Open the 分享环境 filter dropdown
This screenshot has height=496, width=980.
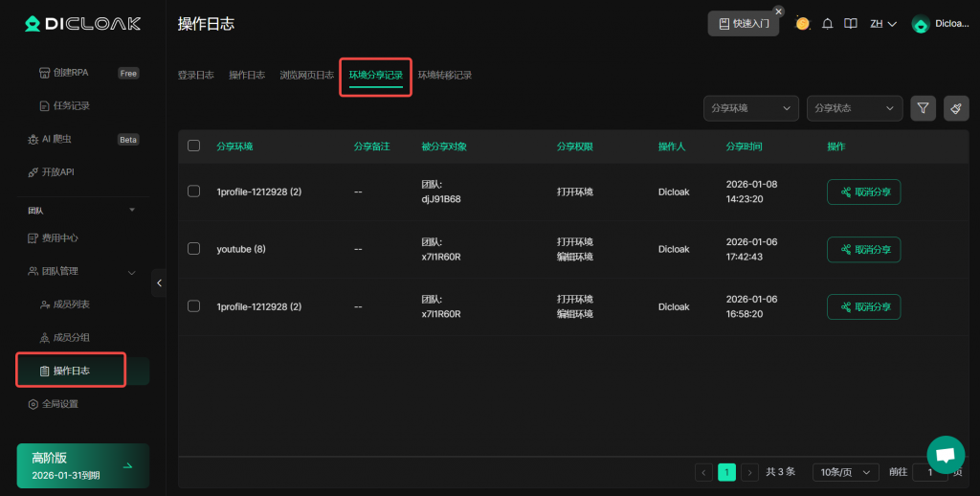(x=750, y=108)
